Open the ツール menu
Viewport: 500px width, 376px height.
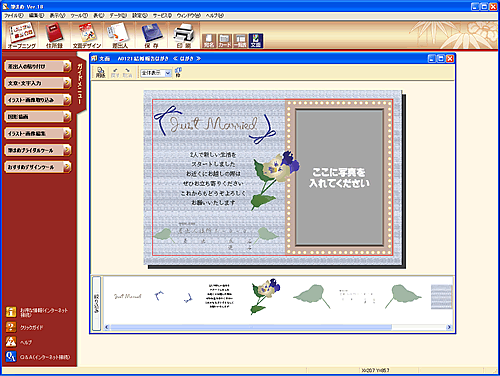79,15
